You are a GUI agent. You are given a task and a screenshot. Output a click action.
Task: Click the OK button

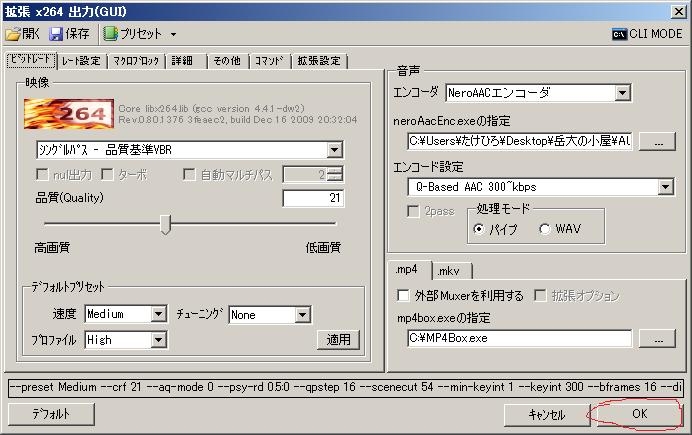(x=639, y=414)
